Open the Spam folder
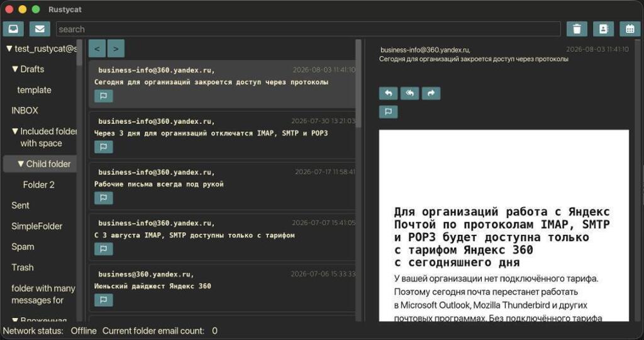 click(x=23, y=247)
